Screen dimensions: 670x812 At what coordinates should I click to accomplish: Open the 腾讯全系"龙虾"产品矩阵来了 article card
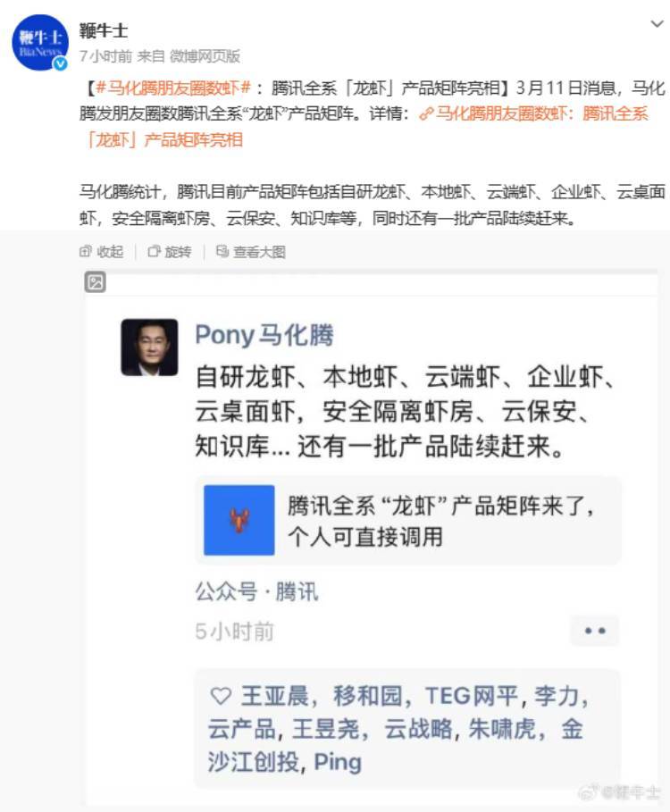click(408, 521)
